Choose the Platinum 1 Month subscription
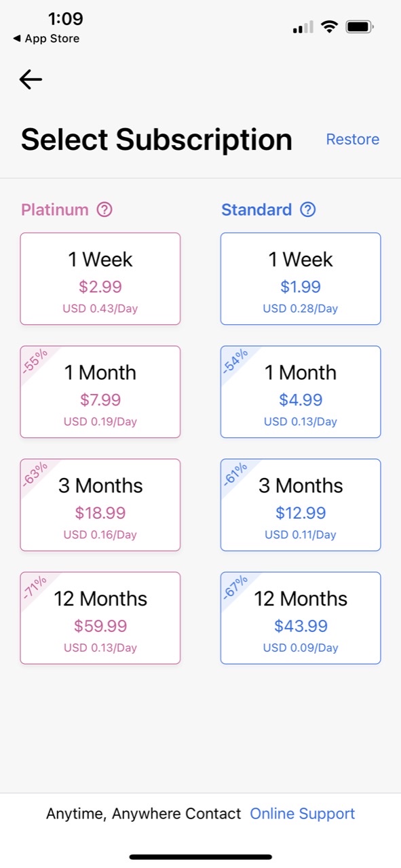This screenshot has height=868, width=401. point(100,391)
